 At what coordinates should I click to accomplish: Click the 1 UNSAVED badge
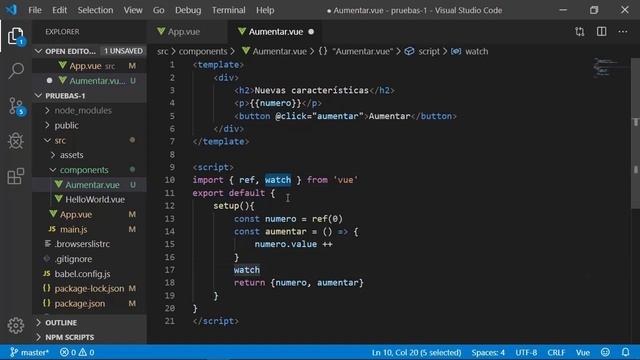tap(123, 51)
